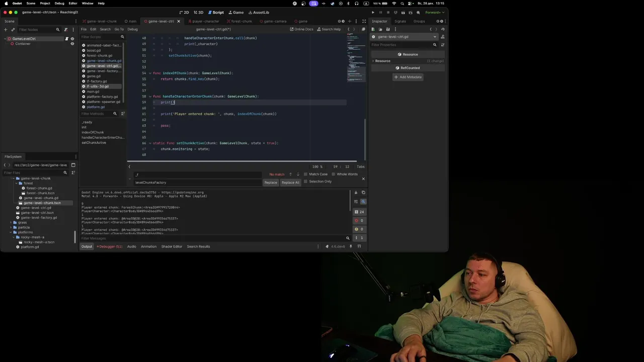Open the Game workspace
The height and width of the screenshot is (362, 644).
click(x=235, y=12)
